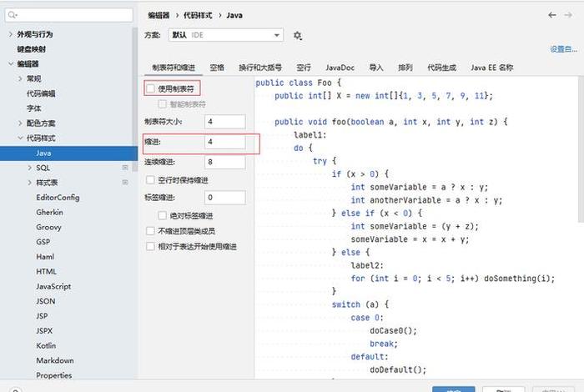This screenshot has height=392, width=584.
Task: Navigate back with the left arrow
Action: pyautogui.click(x=552, y=15)
